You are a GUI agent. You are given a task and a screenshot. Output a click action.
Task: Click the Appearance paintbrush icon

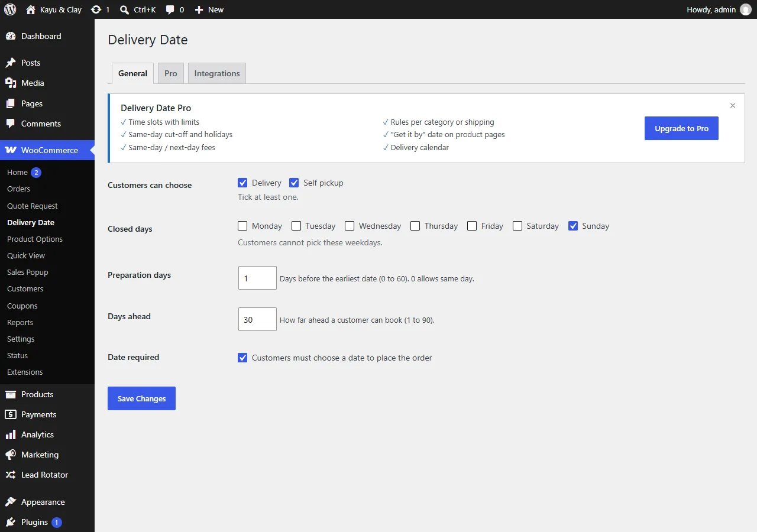tap(11, 502)
